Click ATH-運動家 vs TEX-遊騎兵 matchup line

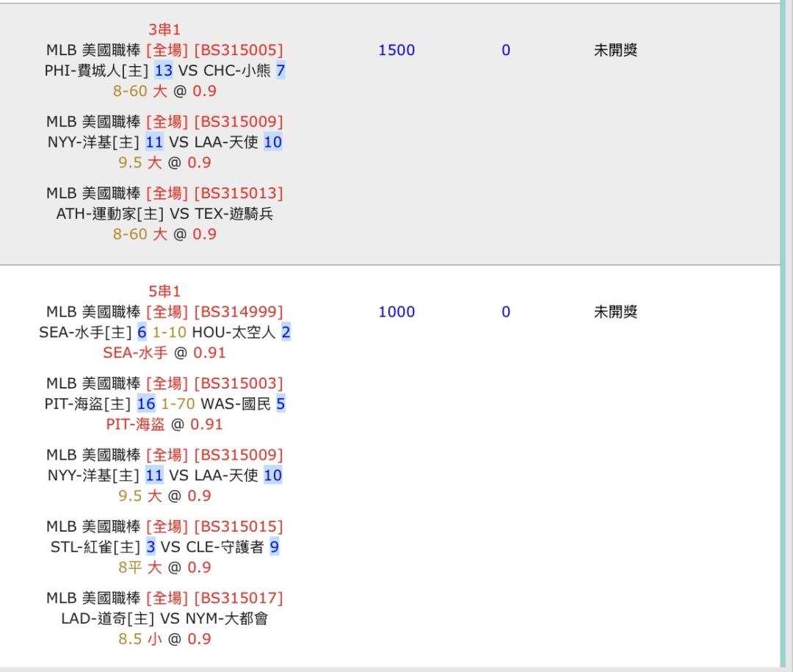pos(165,214)
